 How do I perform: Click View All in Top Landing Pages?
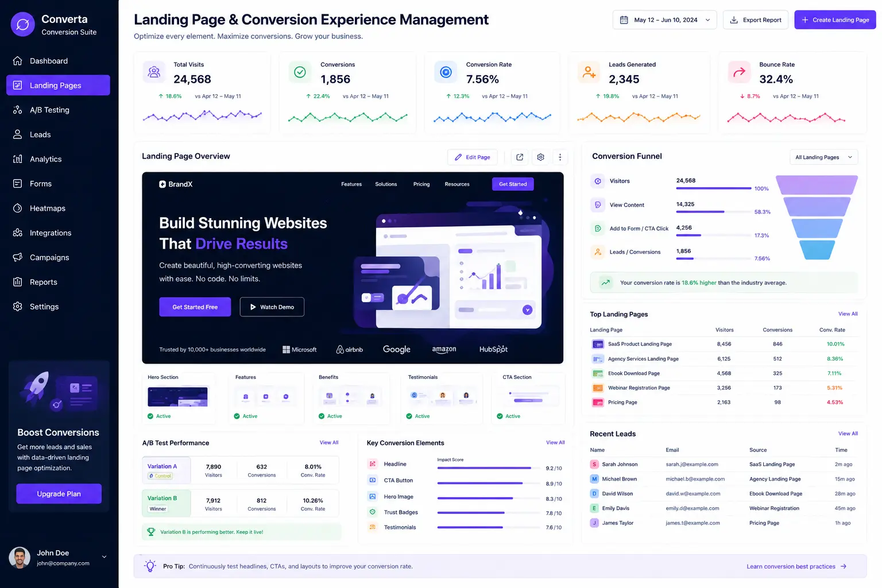[848, 314]
